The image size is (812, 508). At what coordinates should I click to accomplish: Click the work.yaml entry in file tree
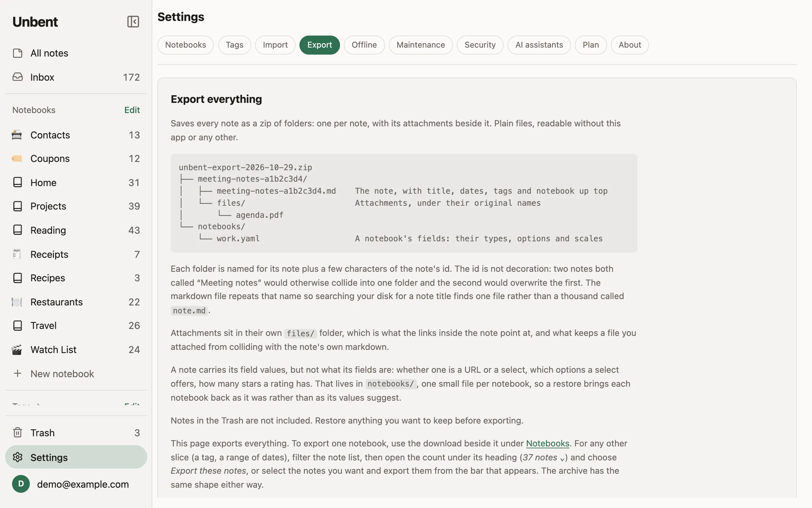[x=238, y=238]
